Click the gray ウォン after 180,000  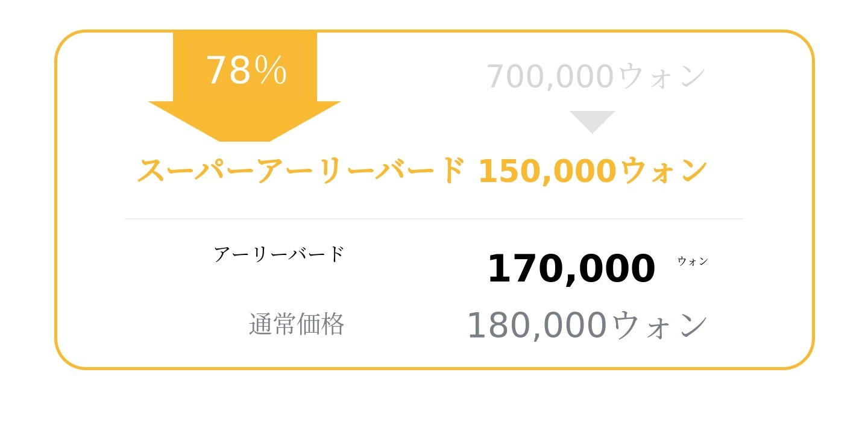click(x=660, y=325)
